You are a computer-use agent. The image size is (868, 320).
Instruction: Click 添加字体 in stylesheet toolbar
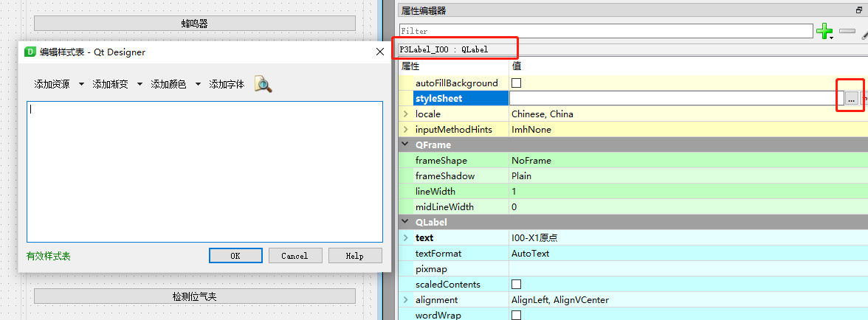tap(227, 85)
